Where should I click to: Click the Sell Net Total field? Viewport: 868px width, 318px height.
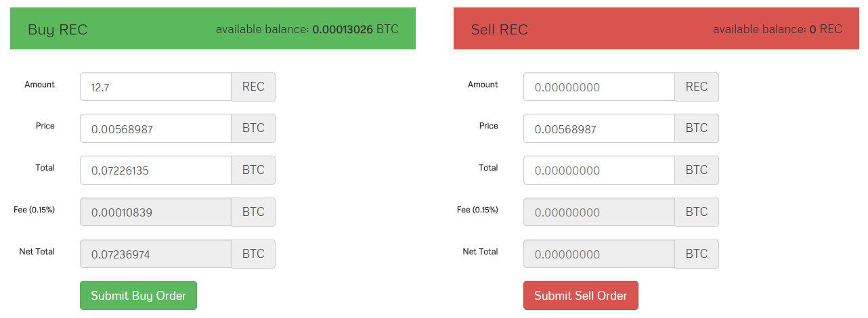(599, 254)
